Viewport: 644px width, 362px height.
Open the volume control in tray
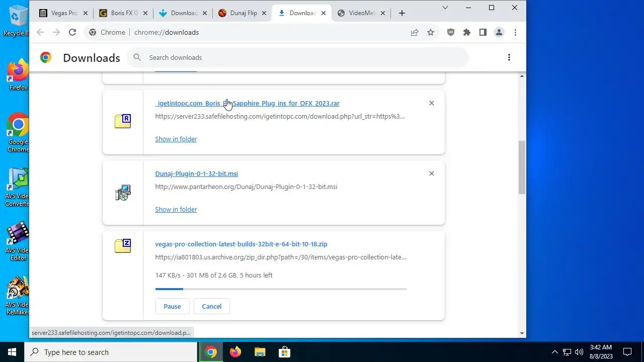coord(579,352)
